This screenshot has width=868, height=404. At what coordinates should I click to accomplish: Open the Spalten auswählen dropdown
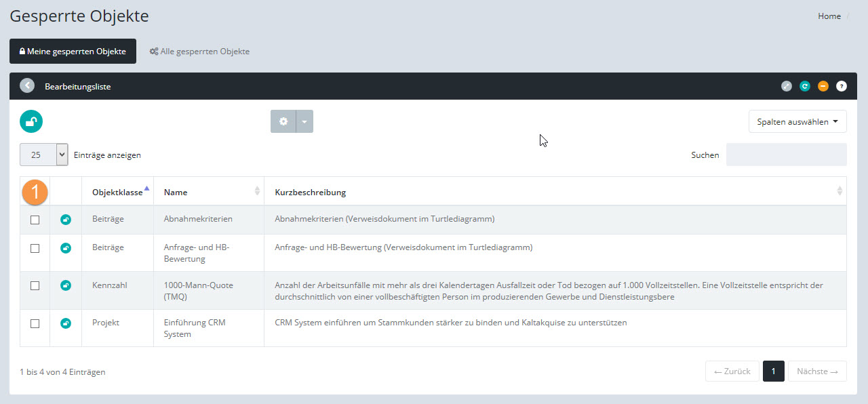click(797, 122)
